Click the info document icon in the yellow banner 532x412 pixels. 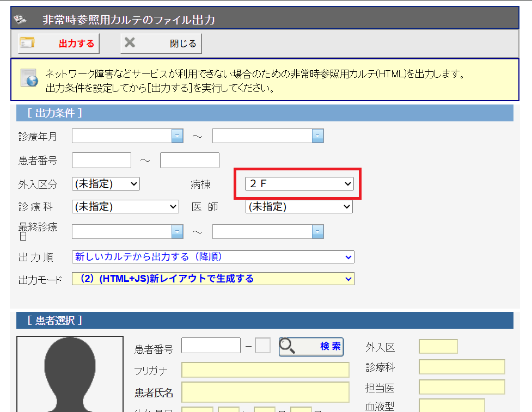tap(29, 78)
